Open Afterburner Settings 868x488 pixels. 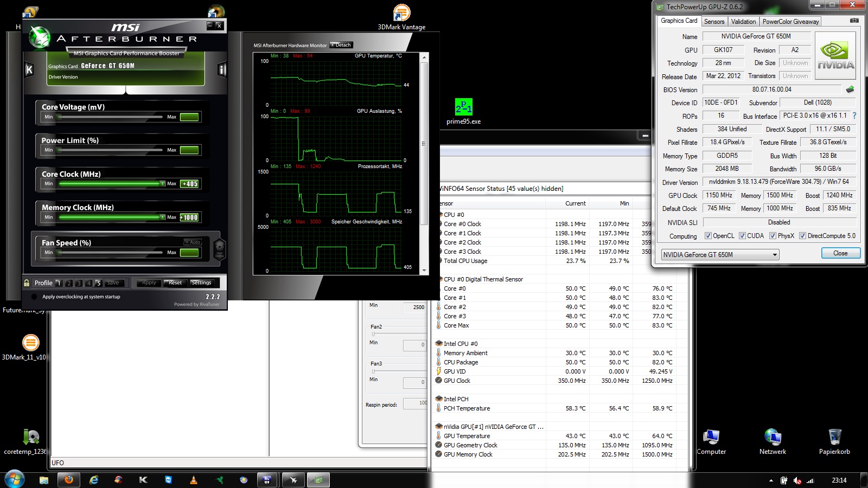click(201, 282)
